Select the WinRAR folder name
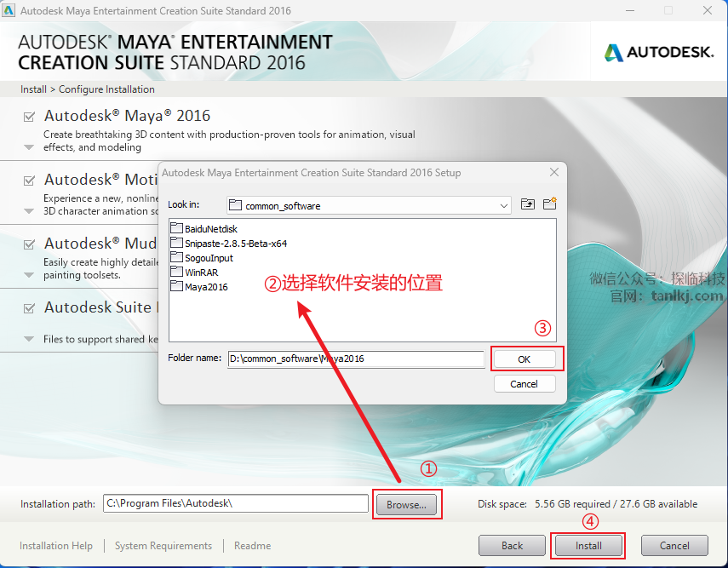 click(x=202, y=273)
